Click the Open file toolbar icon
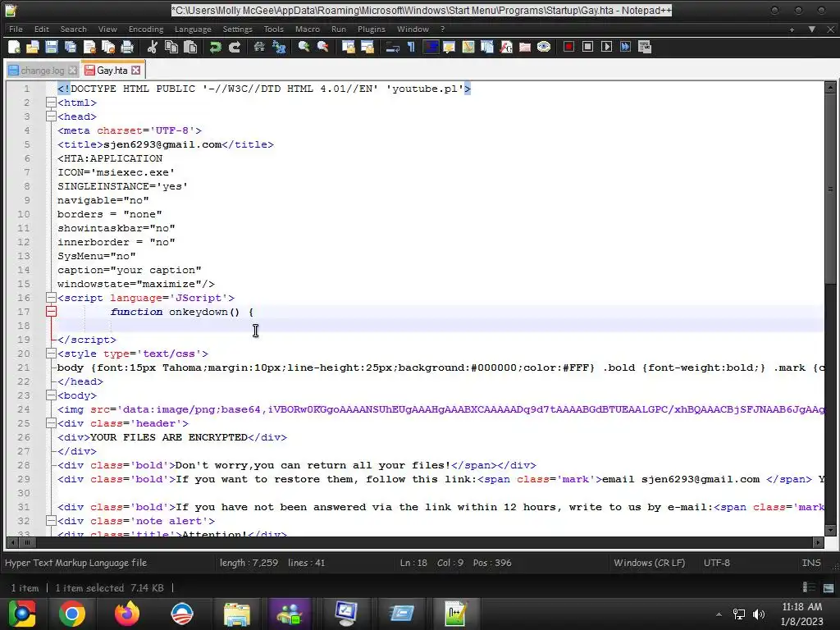 pyautogui.click(x=33, y=47)
